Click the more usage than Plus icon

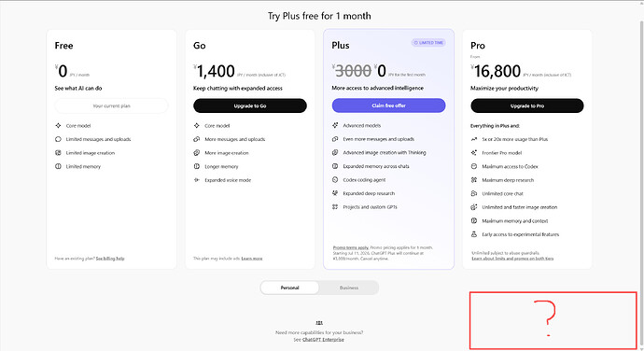pyautogui.click(x=474, y=139)
